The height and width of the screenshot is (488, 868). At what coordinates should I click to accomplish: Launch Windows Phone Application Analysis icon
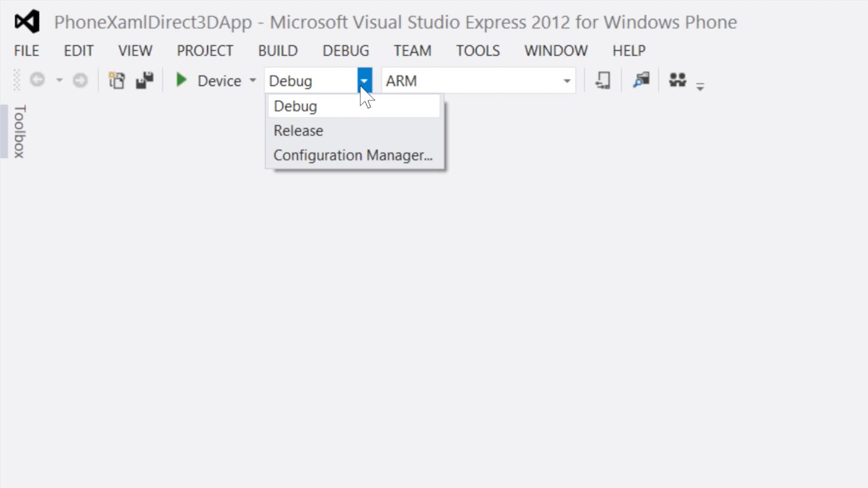[641, 80]
